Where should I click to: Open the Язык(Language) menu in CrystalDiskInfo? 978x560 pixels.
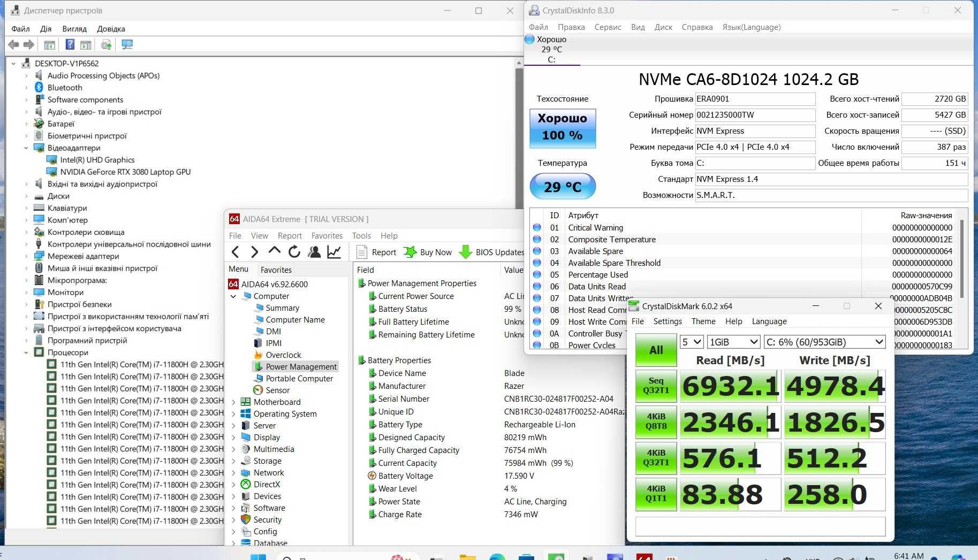tap(751, 27)
